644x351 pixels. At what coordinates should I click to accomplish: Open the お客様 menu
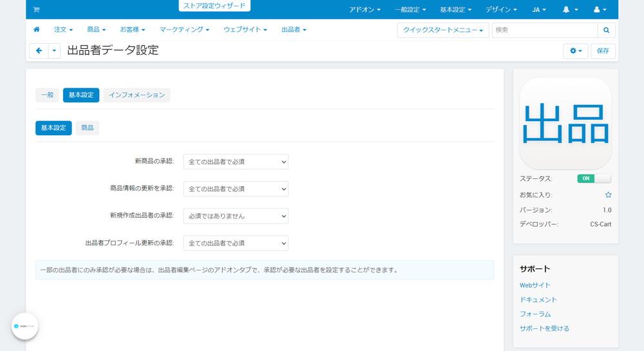tap(132, 30)
